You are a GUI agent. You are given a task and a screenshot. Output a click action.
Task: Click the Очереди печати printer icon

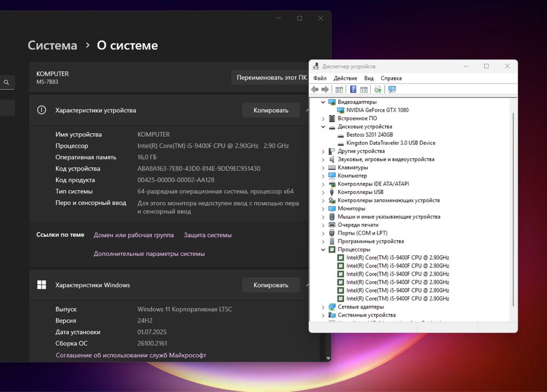click(x=332, y=225)
